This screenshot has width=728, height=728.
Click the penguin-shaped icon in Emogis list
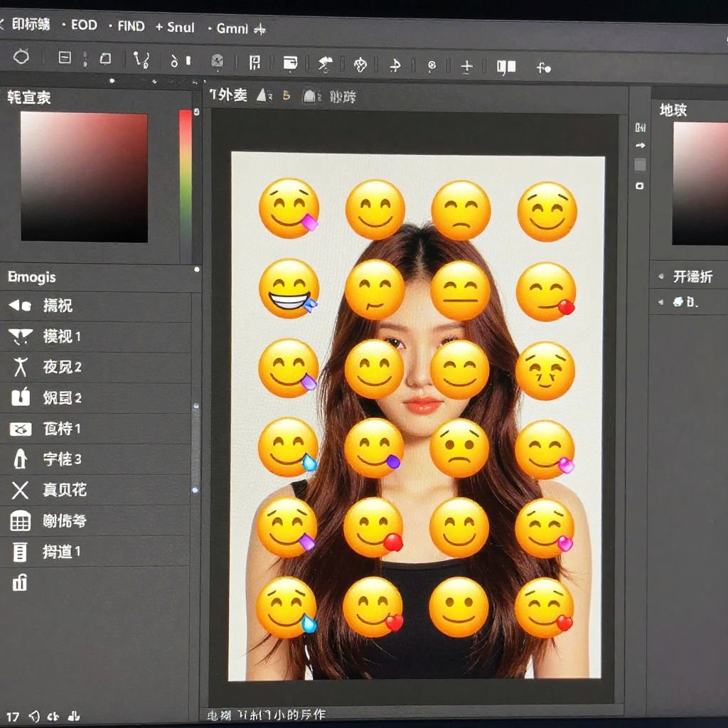(x=20, y=459)
